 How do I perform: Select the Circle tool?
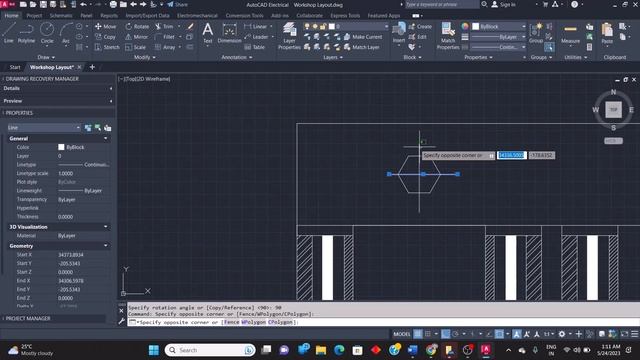47,33
